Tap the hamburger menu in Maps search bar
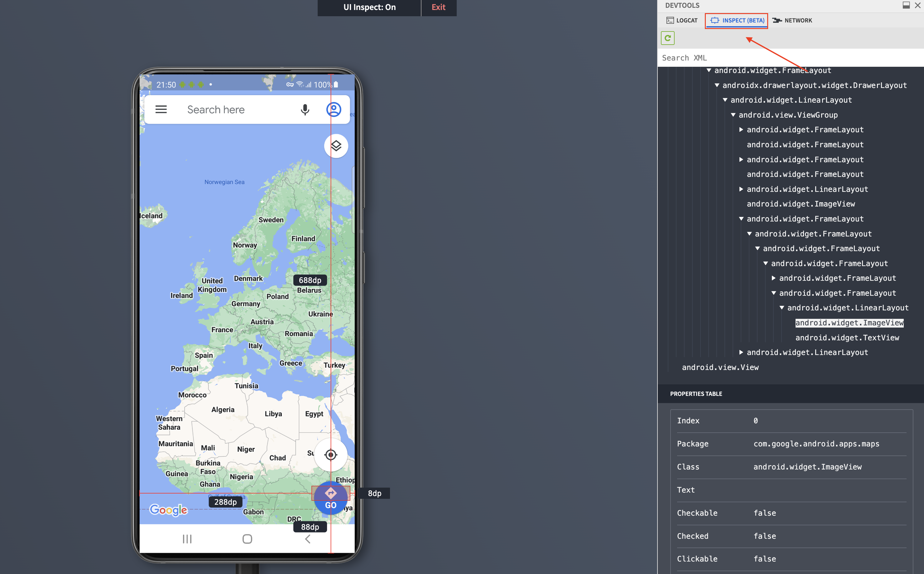This screenshot has height=574, width=924. tap(161, 110)
